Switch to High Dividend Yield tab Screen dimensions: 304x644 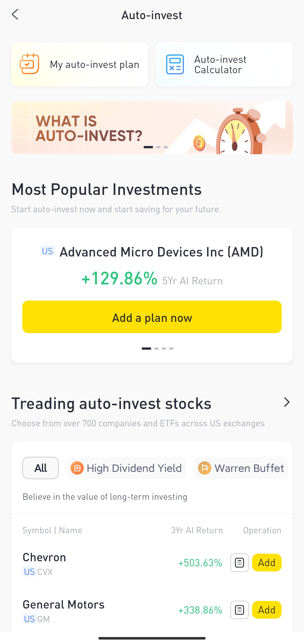click(134, 468)
